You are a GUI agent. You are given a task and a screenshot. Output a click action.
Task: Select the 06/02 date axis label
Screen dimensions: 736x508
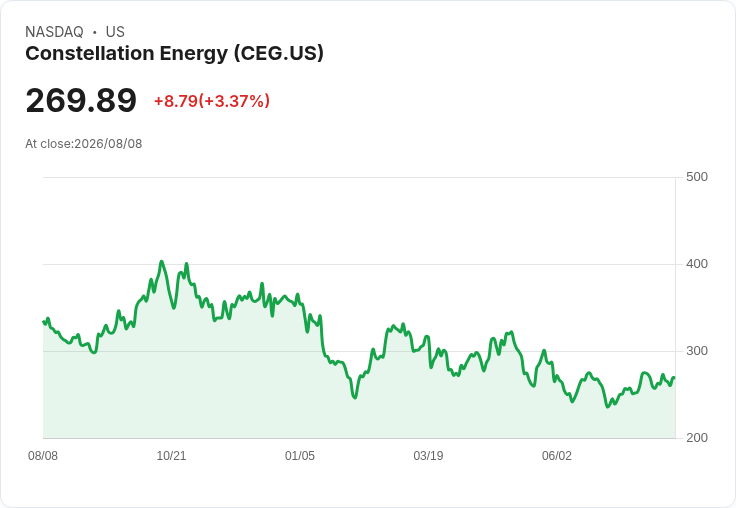click(x=557, y=455)
